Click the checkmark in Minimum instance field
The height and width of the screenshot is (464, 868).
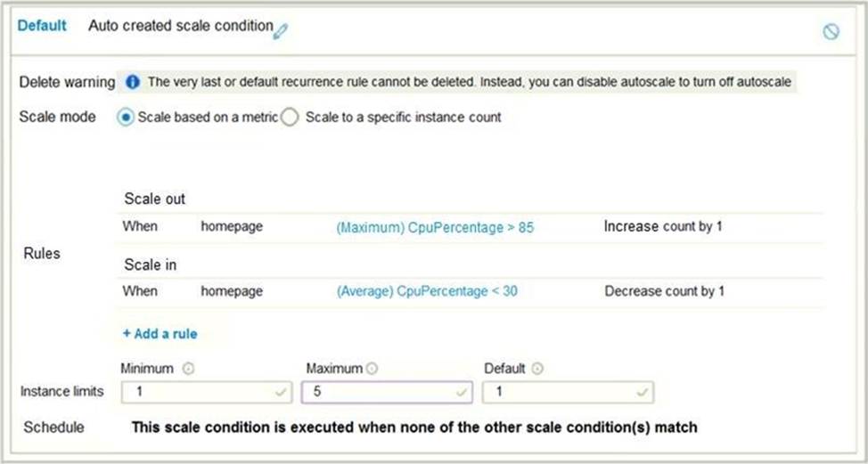pos(283,391)
